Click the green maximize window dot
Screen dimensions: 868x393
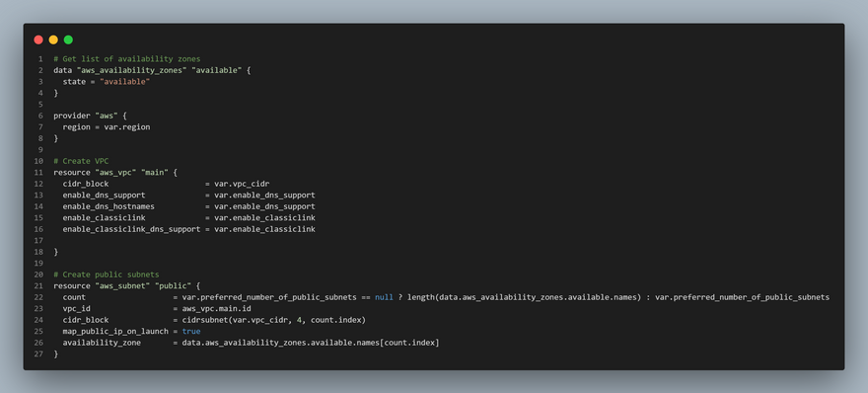[68, 39]
